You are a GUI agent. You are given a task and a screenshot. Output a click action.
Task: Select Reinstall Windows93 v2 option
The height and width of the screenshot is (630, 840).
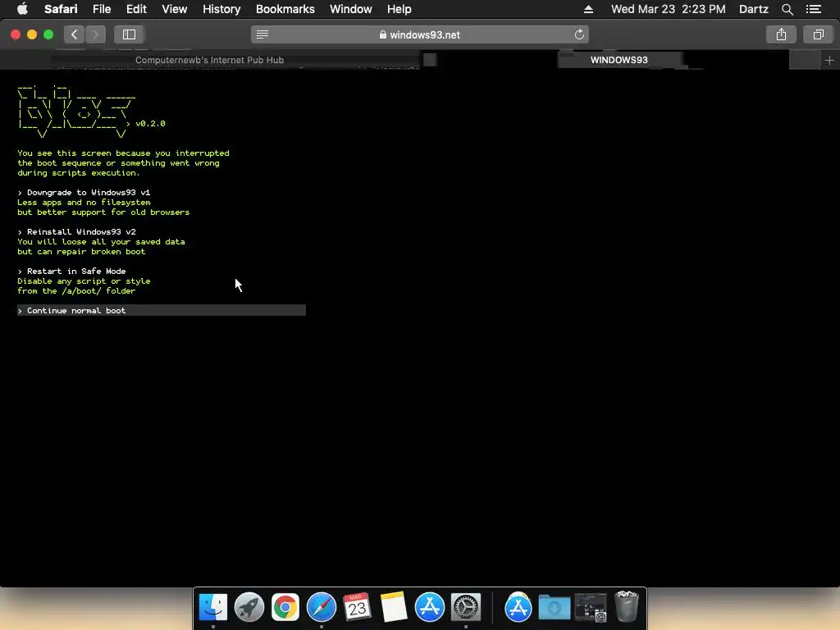click(76, 232)
